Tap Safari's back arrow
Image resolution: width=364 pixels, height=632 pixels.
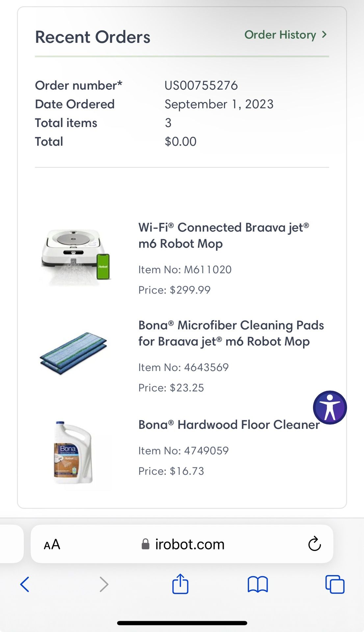pyautogui.click(x=25, y=585)
